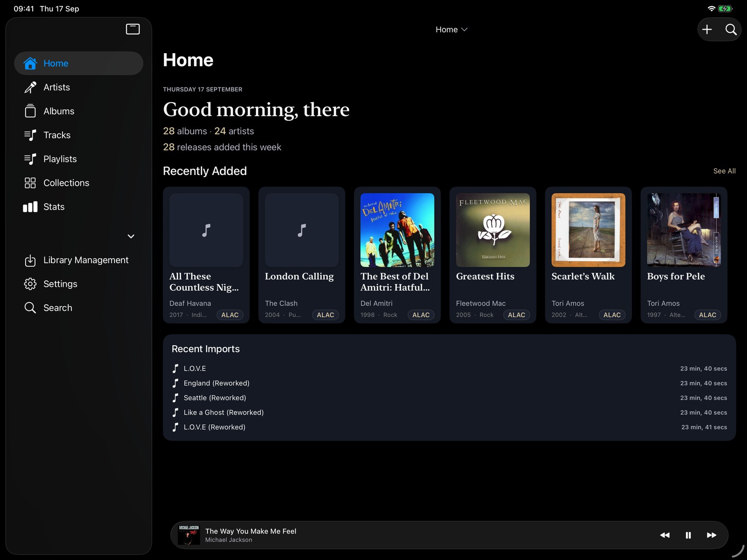
Task: Click the top-right search magnifier icon
Action: click(x=731, y=29)
